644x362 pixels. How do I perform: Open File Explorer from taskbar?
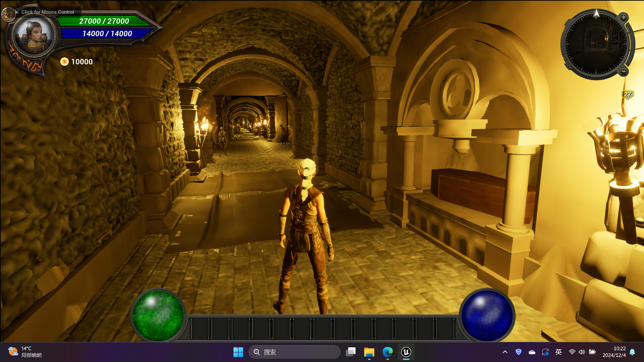tap(369, 352)
